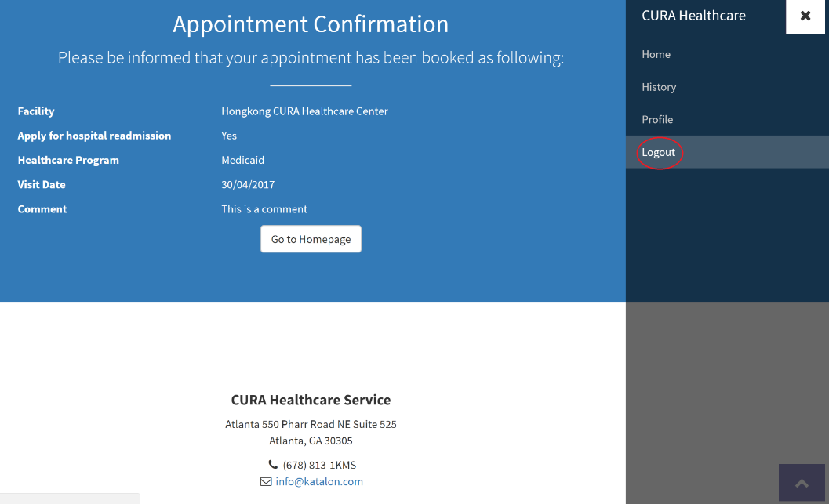Open Home from the sidebar menu

pos(656,54)
